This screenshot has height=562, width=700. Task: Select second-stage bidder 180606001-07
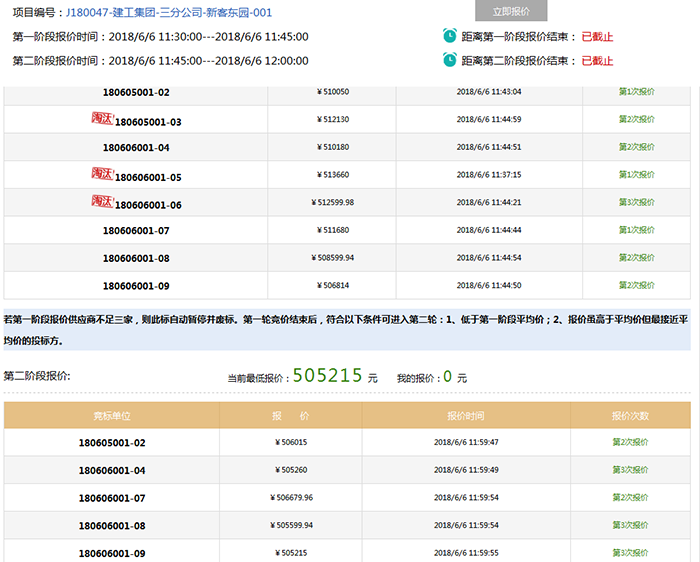112,499
